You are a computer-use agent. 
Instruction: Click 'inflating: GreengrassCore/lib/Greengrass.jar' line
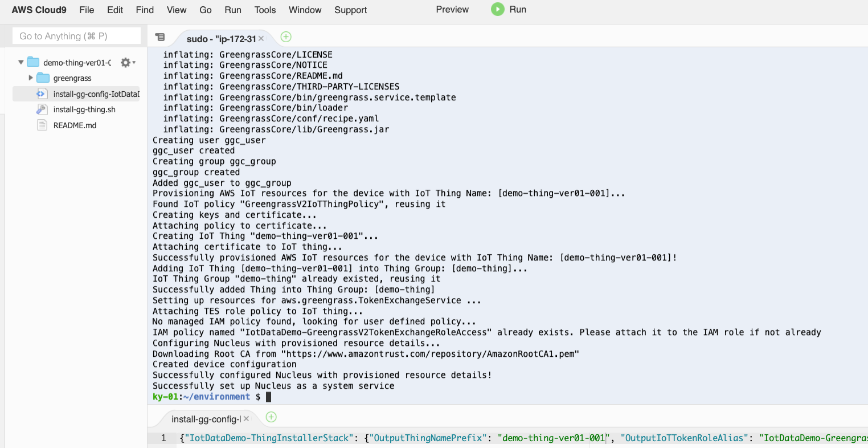point(276,129)
